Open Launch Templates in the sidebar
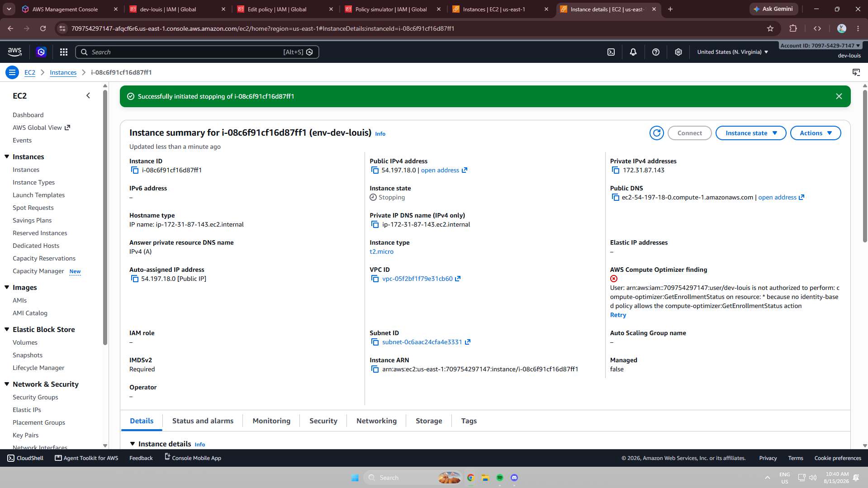The width and height of the screenshot is (868, 488). pos(38,195)
